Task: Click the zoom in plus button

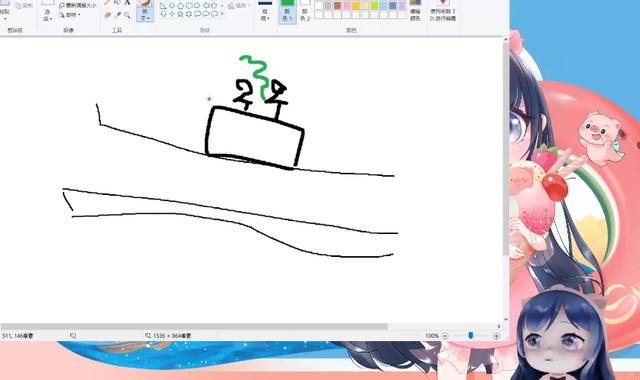Action: 496,336
